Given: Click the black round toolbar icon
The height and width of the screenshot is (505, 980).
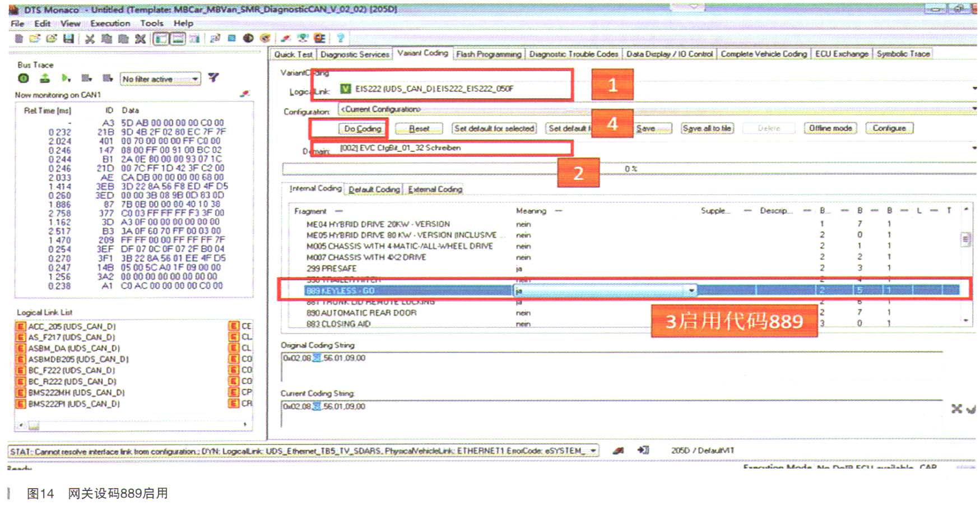Looking at the screenshot, I should (248, 38).
